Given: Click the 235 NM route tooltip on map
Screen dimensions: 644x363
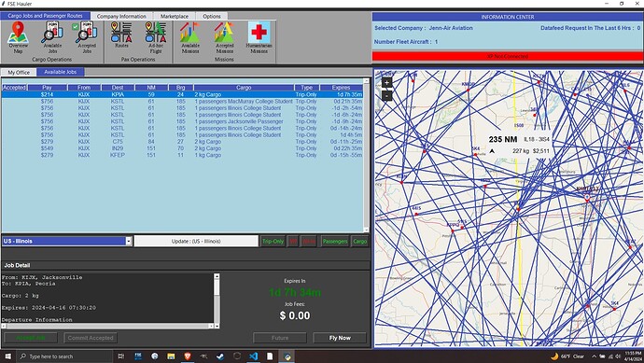Looking at the screenshot, I should click(519, 145).
